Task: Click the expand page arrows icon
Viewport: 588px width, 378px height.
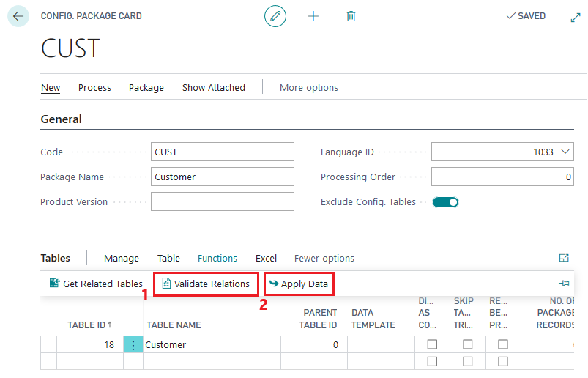Action: click(576, 18)
